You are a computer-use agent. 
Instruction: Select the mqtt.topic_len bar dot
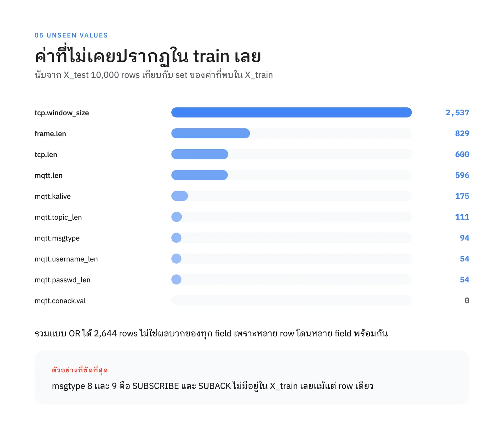[x=177, y=217]
